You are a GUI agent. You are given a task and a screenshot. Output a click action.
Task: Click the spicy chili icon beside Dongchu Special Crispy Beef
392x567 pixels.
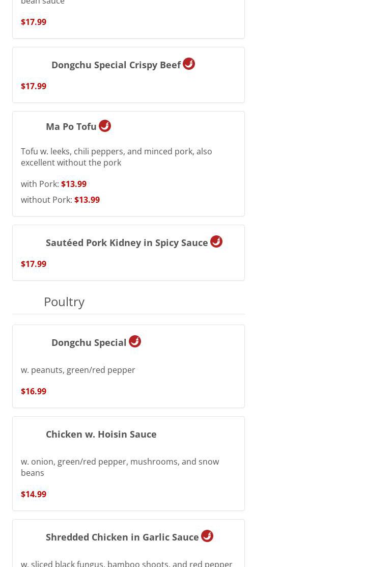pyautogui.click(x=189, y=64)
